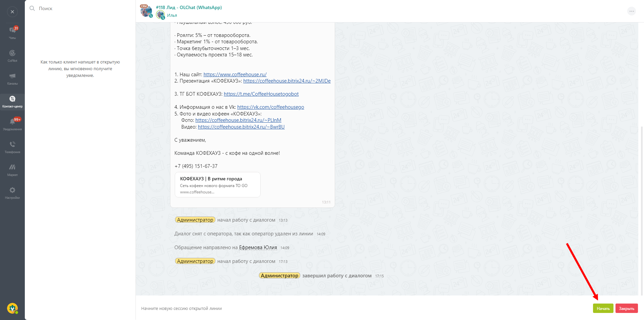This screenshot has height=320, width=644.
Task: Open the three-dots chat options menu
Action: (631, 11)
